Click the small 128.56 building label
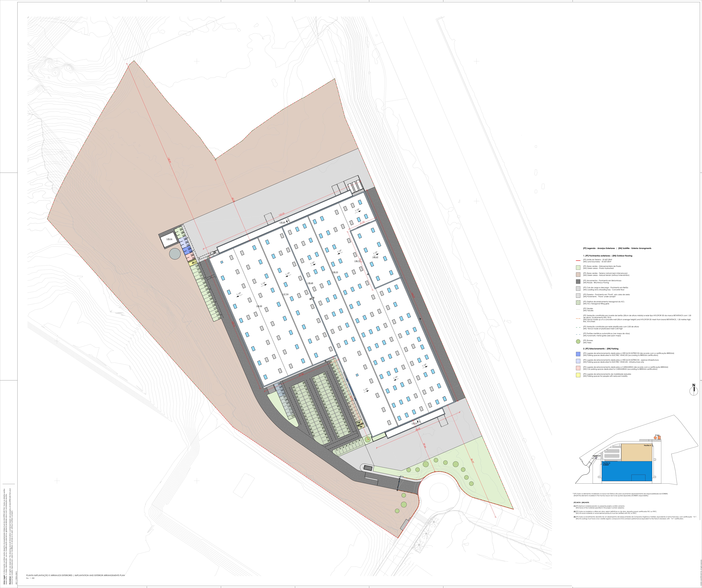The width and height of the screenshot is (702, 588). 169,239
